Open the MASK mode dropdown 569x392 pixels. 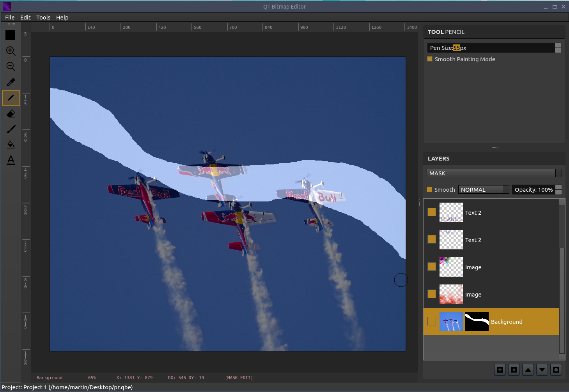pyautogui.click(x=494, y=173)
